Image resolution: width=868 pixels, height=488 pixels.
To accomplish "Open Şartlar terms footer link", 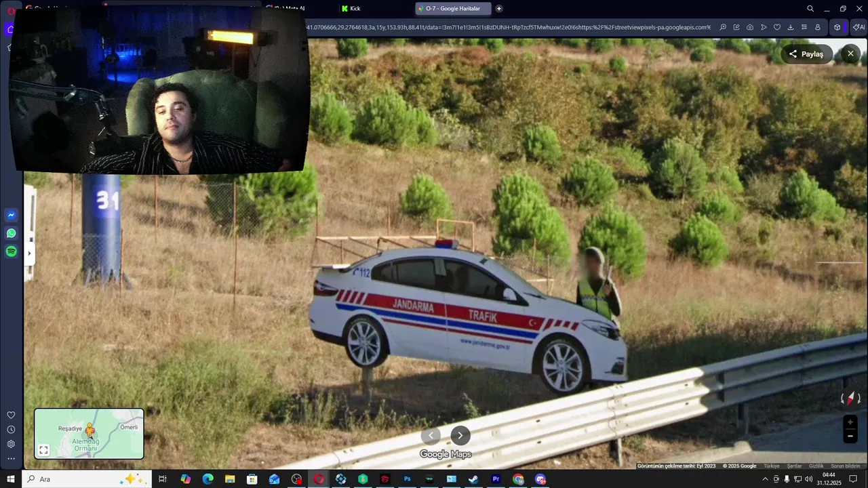I will click(794, 466).
